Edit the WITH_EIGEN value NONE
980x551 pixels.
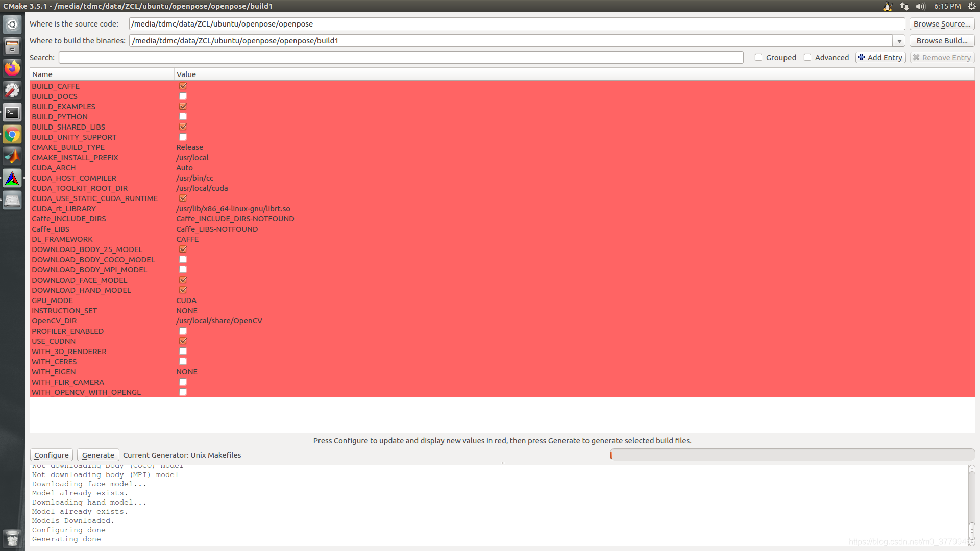click(187, 372)
